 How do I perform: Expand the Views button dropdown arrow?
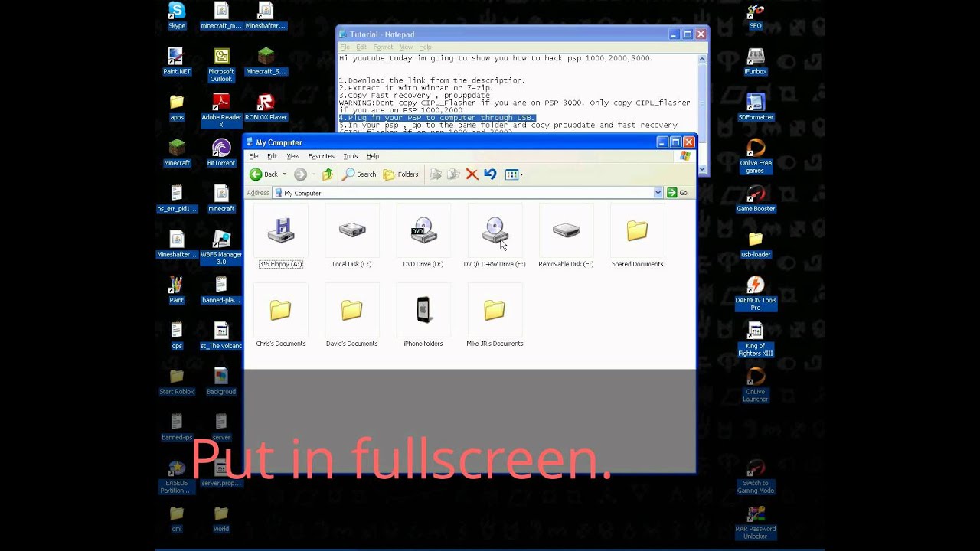pyautogui.click(x=521, y=174)
